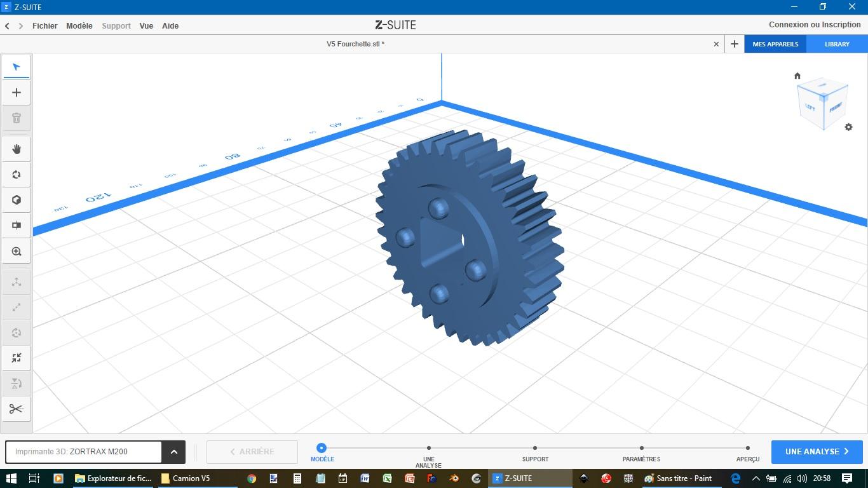Select the gear model in the viewport
Image resolution: width=868 pixels, height=488 pixels.
point(469,238)
